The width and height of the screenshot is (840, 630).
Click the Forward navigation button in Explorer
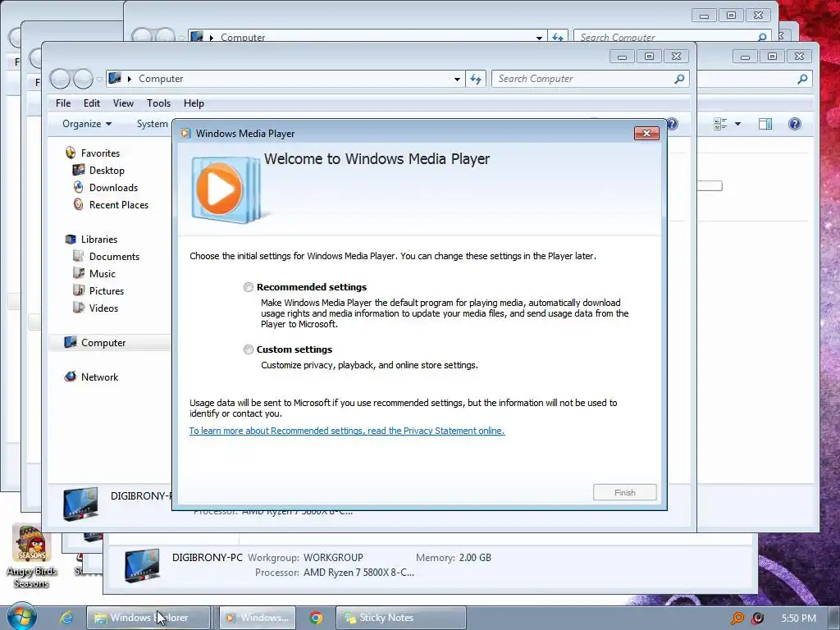click(x=83, y=80)
